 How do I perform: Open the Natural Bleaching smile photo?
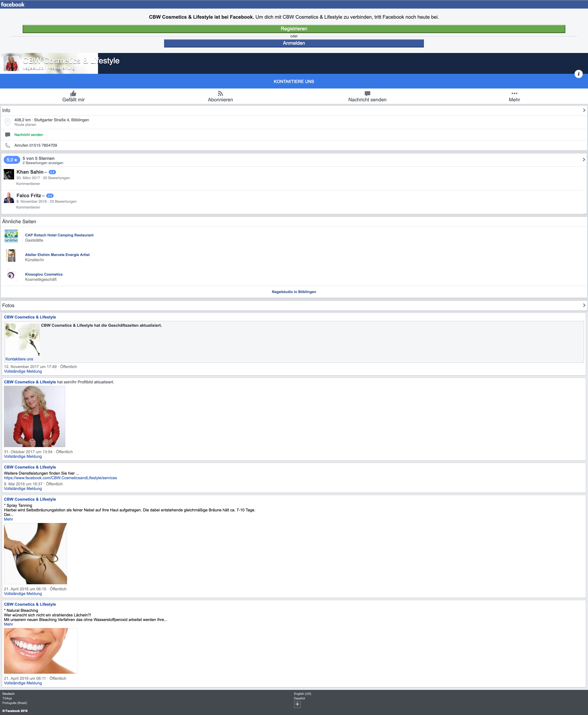coord(41,651)
